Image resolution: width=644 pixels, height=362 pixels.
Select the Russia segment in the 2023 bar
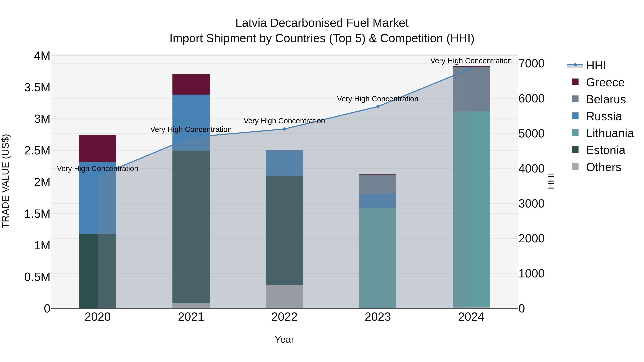click(x=378, y=201)
